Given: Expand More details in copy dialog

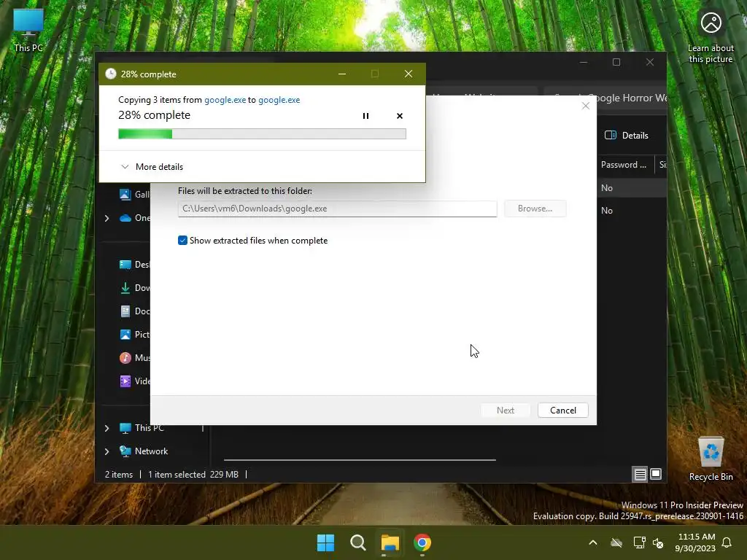Looking at the screenshot, I should [x=152, y=167].
